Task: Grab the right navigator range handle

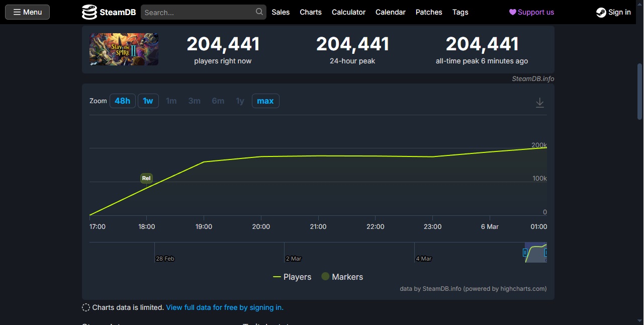Action: pos(546,253)
